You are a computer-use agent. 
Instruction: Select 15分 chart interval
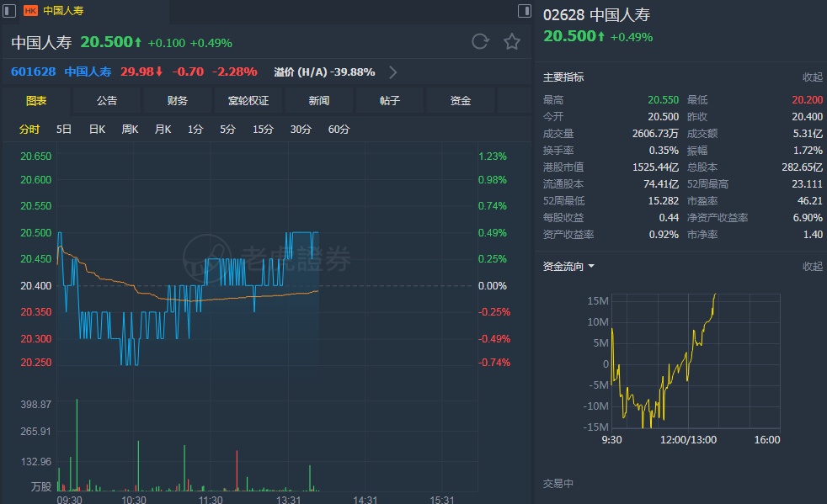pyautogui.click(x=263, y=130)
